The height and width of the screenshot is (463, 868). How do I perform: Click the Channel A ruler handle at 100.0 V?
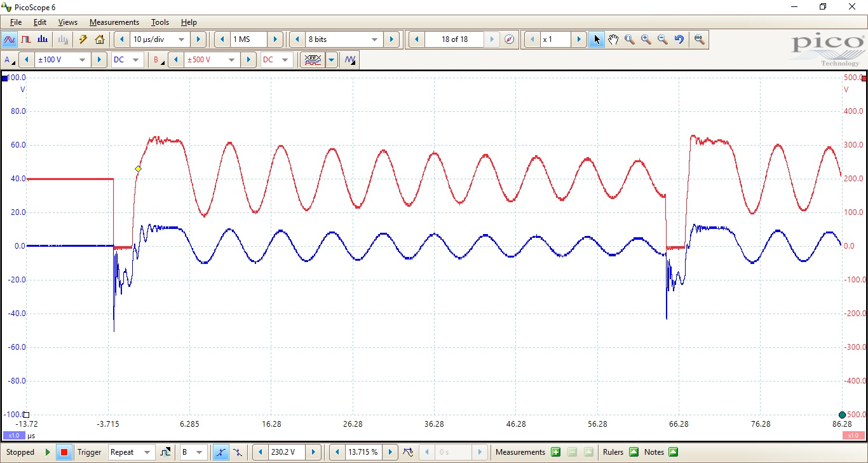[x=5, y=78]
